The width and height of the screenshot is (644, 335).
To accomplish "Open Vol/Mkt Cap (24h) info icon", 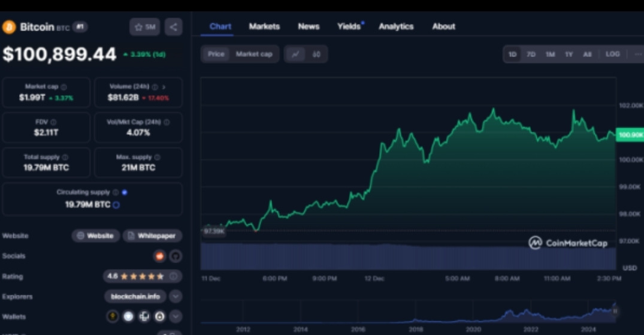I will click(167, 122).
